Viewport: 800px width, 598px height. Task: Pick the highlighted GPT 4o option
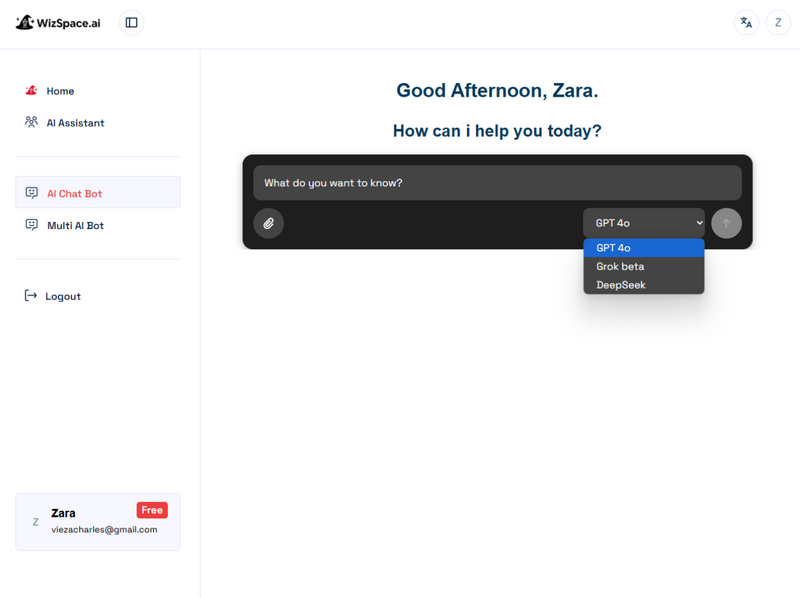click(613, 248)
